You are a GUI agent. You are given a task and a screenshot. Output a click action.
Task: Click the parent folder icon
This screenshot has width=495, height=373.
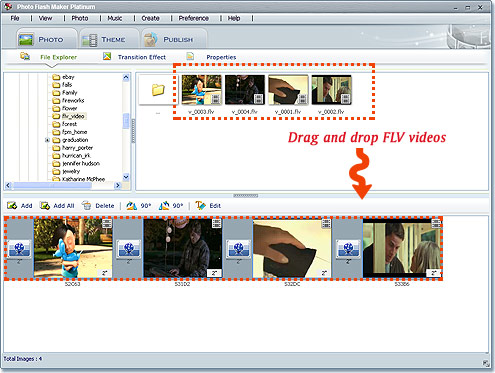158,90
